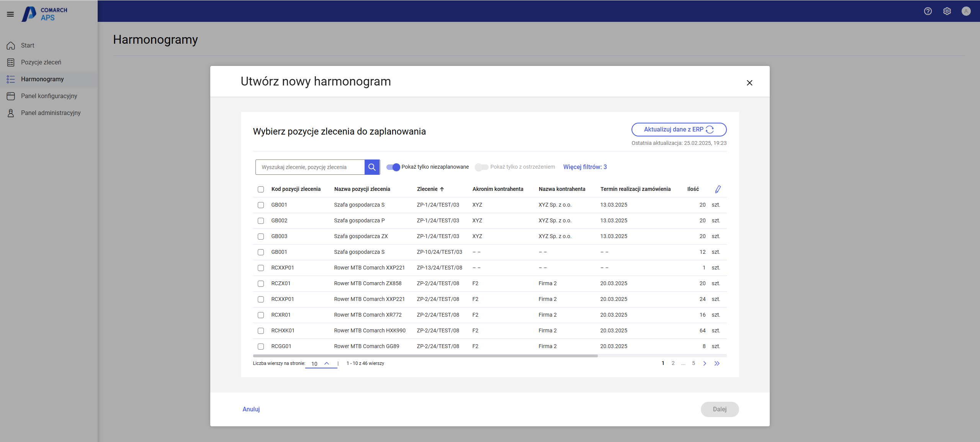Image resolution: width=980 pixels, height=442 pixels.
Task: Expand Więcej filtrów: 3 filters
Action: click(585, 167)
